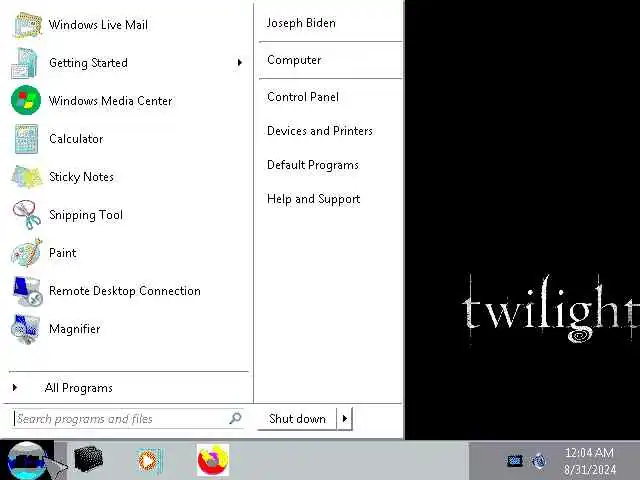Image resolution: width=640 pixels, height=480 pixels.
Task: Open Default Programs
Action: click(313, 165)
